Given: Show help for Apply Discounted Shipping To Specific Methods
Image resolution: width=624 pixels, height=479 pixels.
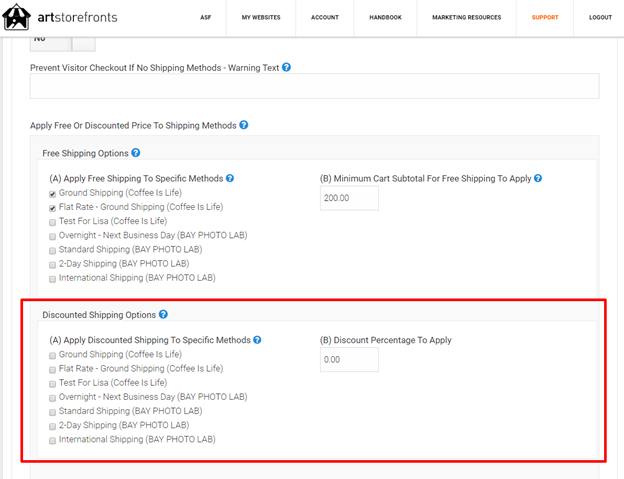Looking at the screenshot, I should [x=257, y=340].
